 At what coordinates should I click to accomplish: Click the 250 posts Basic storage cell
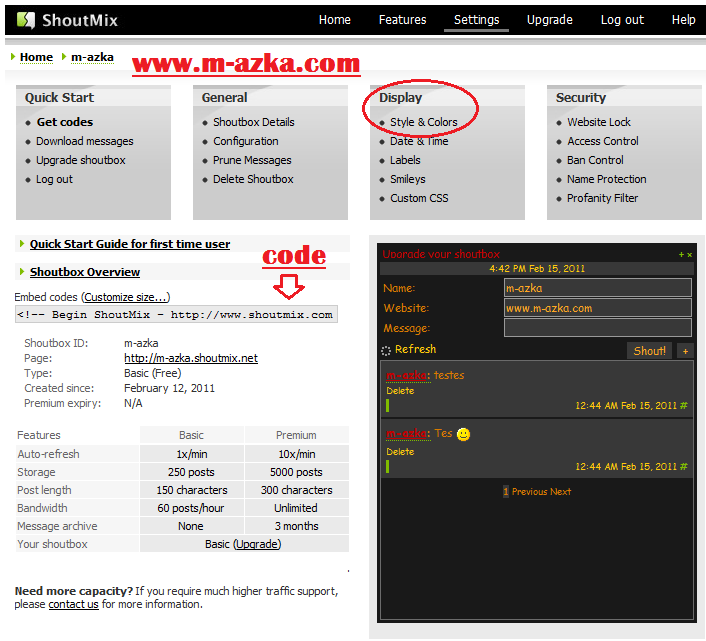(x=191, y=472)
